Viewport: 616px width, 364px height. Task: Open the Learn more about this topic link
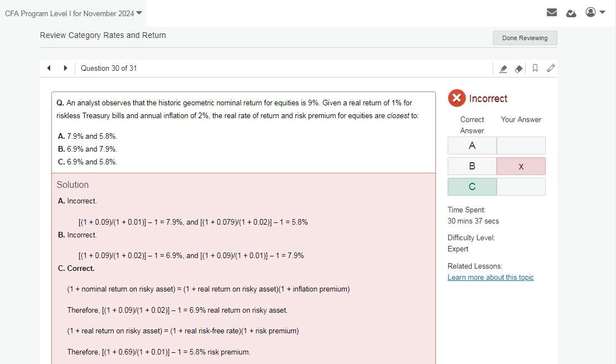tap(491, 278)
